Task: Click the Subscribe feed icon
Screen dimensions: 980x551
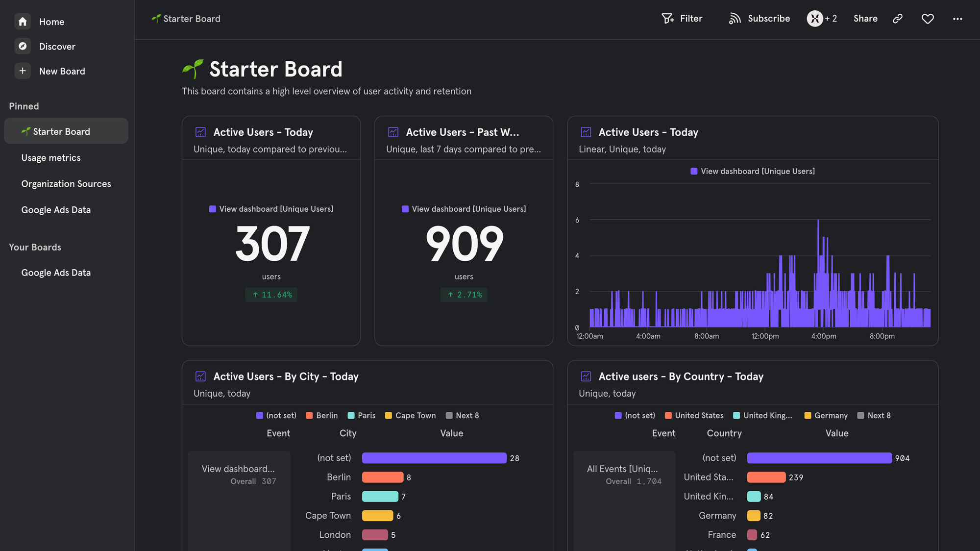Action: pos(735,19)
